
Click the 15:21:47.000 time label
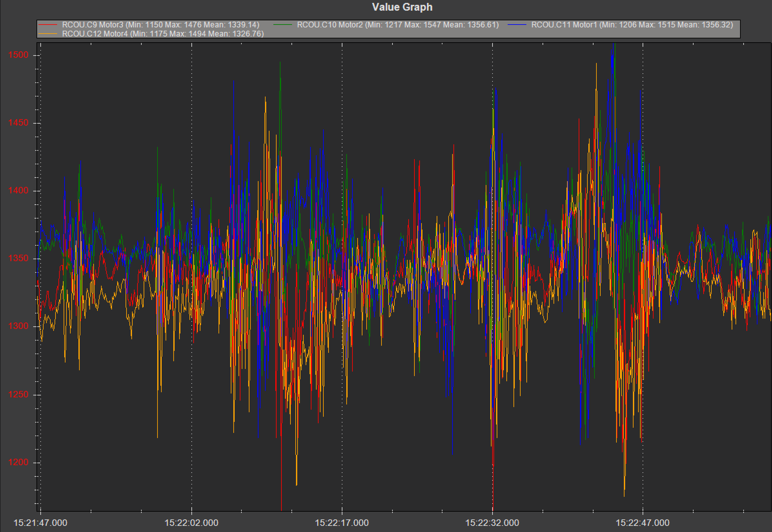tap(41, 523)
